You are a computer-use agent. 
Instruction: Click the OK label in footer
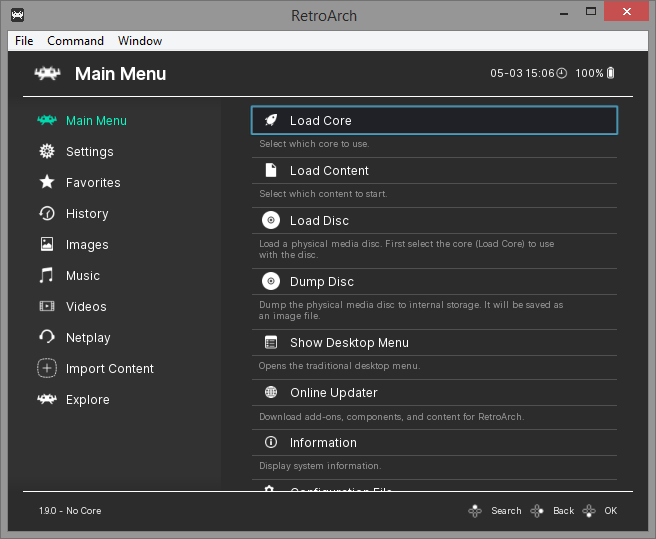[610, 511]
